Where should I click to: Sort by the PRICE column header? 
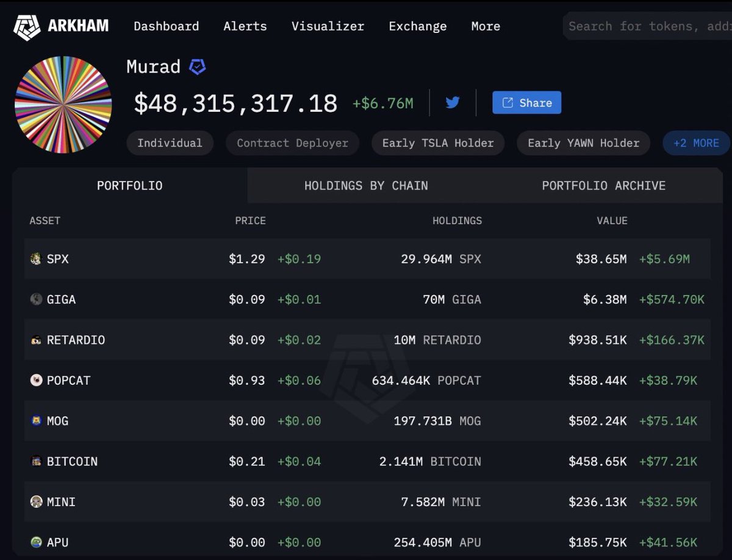coord(251,221)
